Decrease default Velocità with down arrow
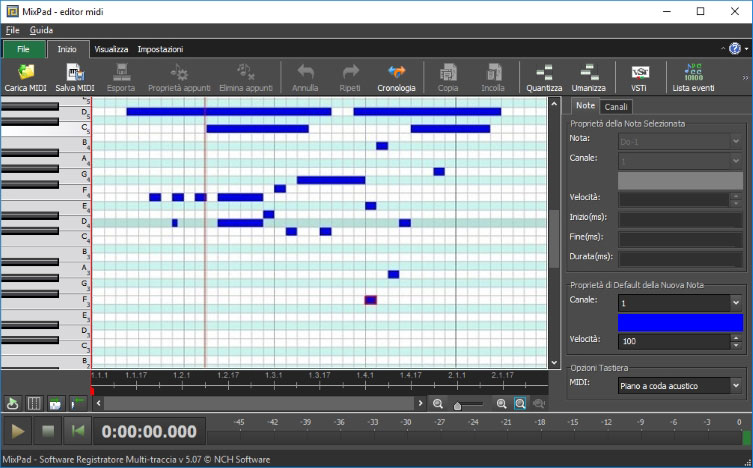 pos(736,345)
